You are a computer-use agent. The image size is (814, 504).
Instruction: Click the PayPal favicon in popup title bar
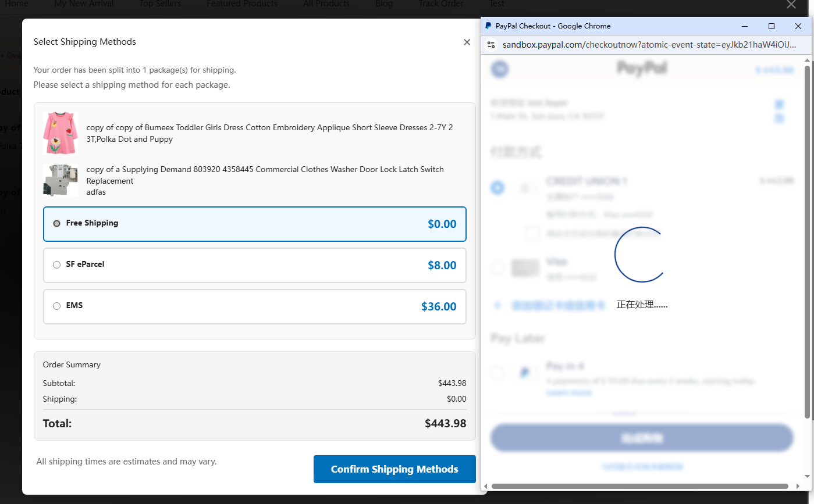(488, 26)
